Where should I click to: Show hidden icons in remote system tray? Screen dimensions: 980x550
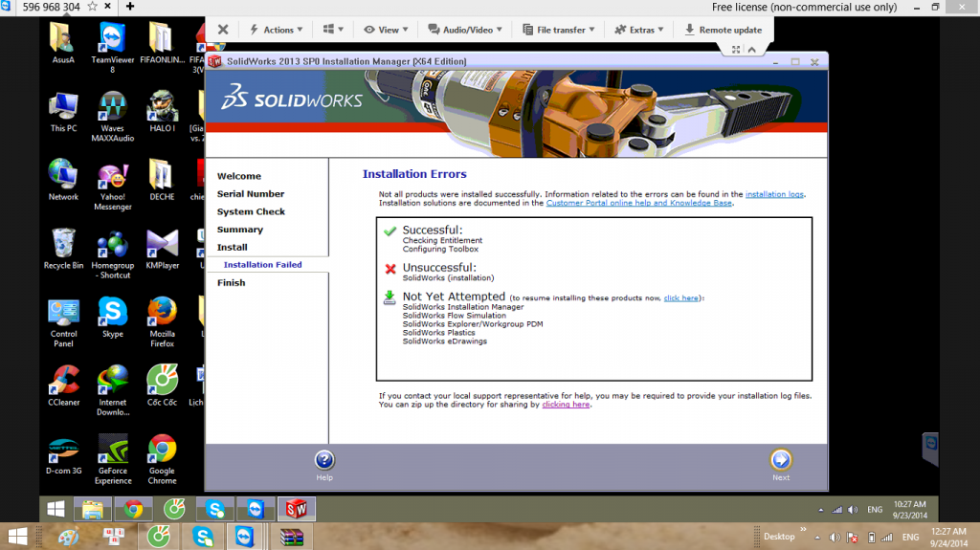tap(820, 510)
